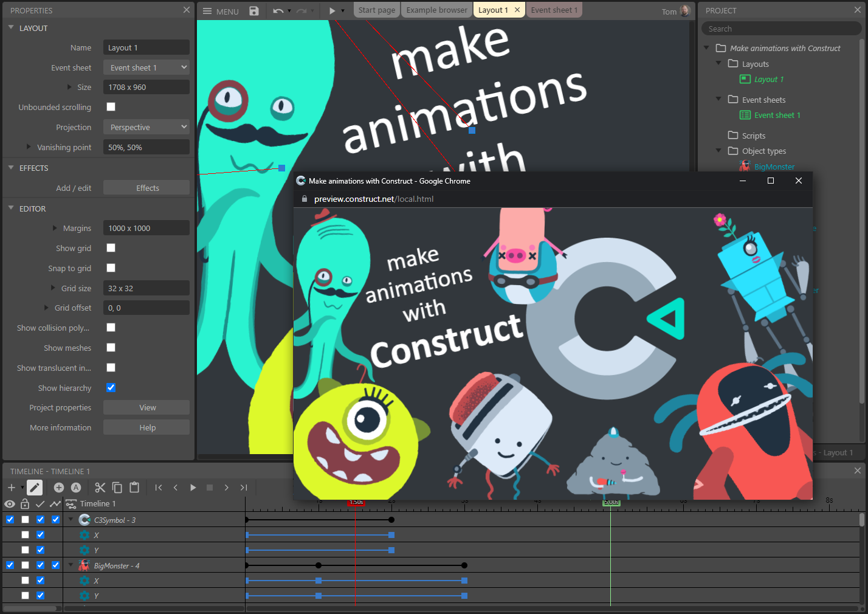Screen dimensions: 868x614
Task: Switch to the Event sheet 1 tab
Action: click(x=554, y=10)
